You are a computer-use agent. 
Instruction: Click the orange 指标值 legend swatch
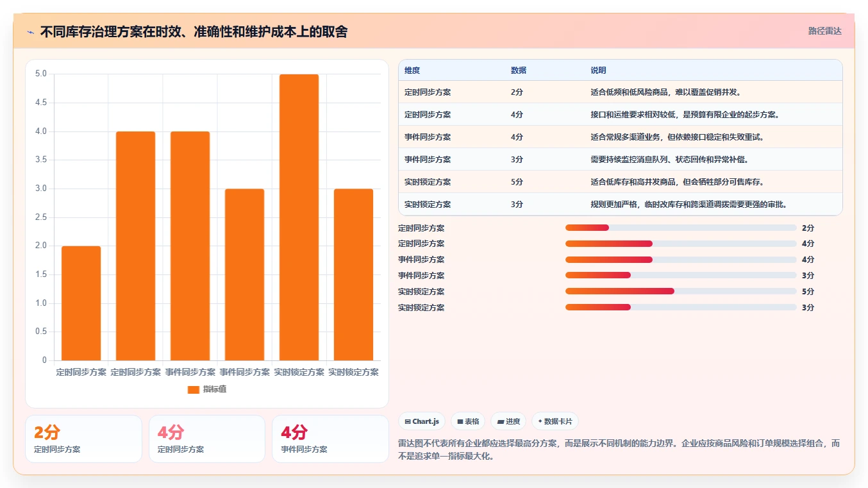pyautogui.click(x=194, y=389)
